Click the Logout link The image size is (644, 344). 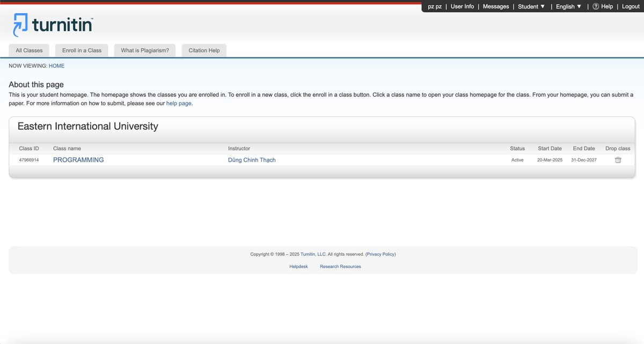point(631,6)
